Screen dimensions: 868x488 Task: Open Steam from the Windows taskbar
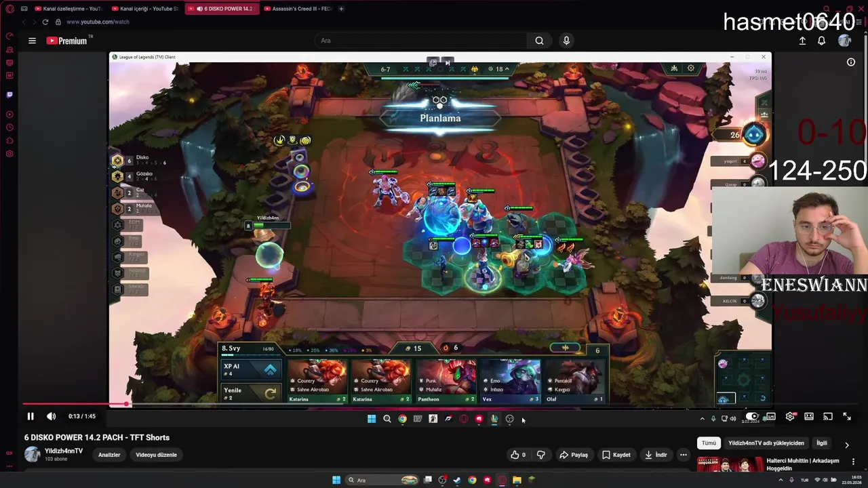tap(457, 480)
